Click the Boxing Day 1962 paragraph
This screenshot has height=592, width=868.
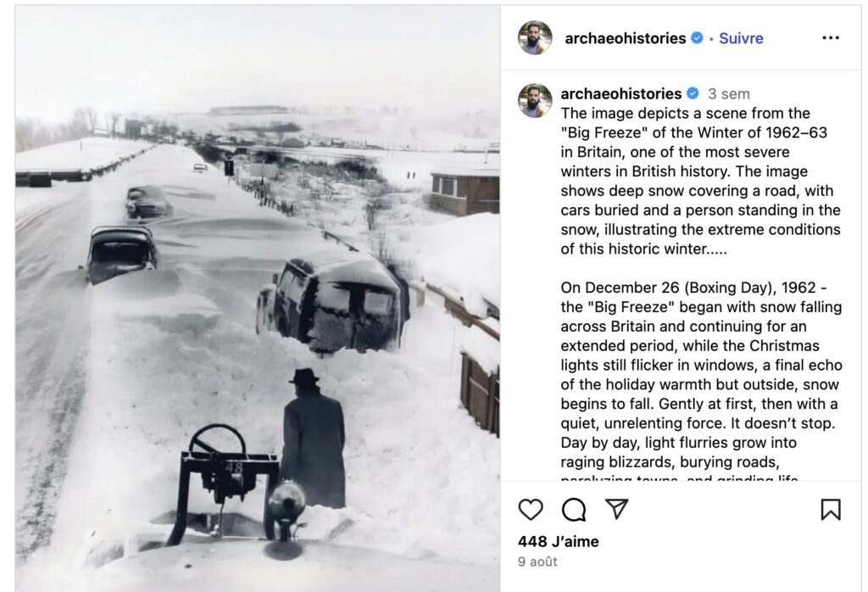coord(701,384)
